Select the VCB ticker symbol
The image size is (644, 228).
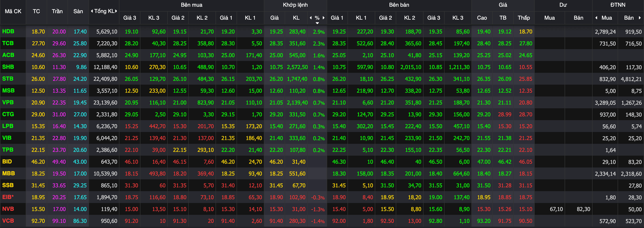point(8,221)
